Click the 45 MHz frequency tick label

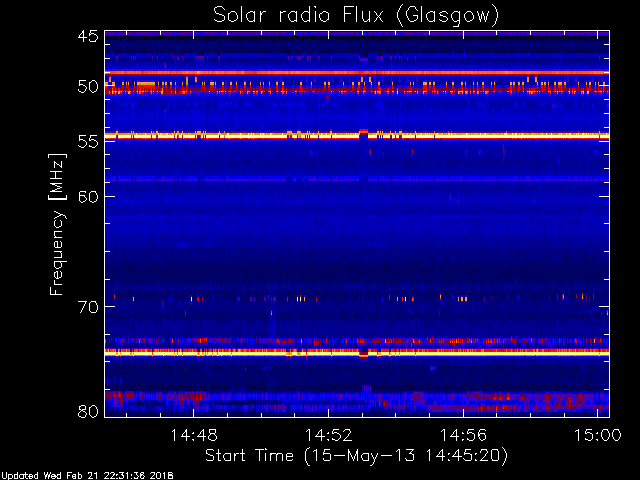click(88, 36)
